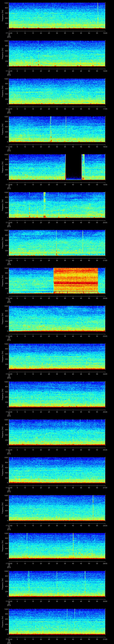114x644 pixels.
Task: Click the "17:30:00" start time label
Action: pyautogui.click(x=9, y=639)
